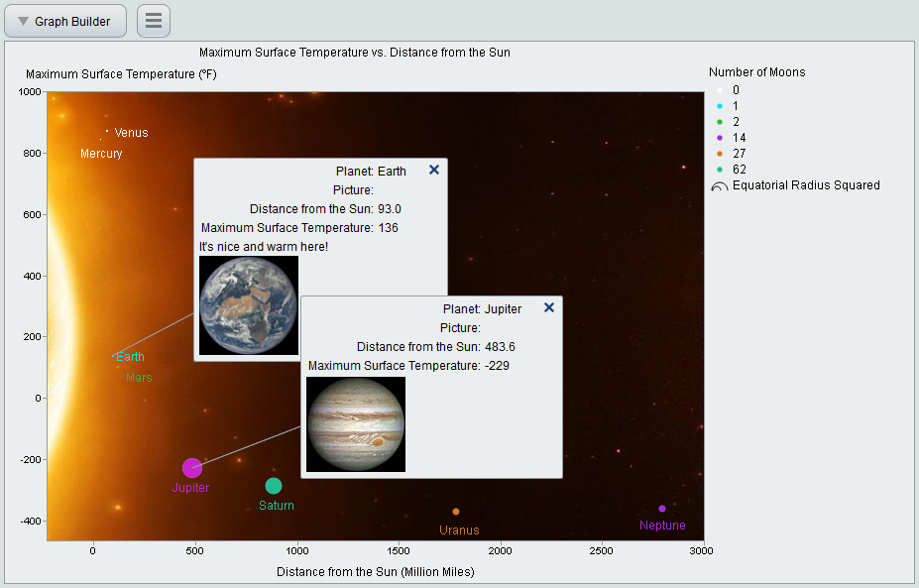Click the -400 tick on the temperature axis
This screenshot has height=588, width=919.
tap(31, 521)
